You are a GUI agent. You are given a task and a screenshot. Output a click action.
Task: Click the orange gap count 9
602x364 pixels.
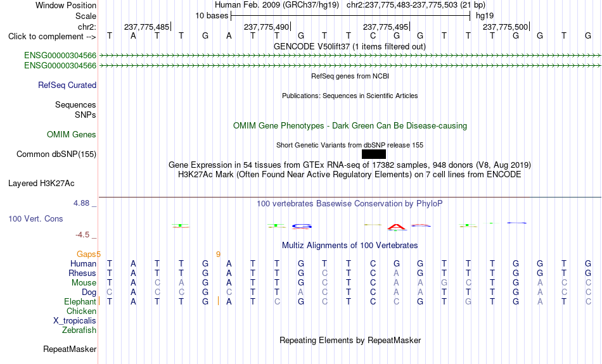tap(219, 254)
